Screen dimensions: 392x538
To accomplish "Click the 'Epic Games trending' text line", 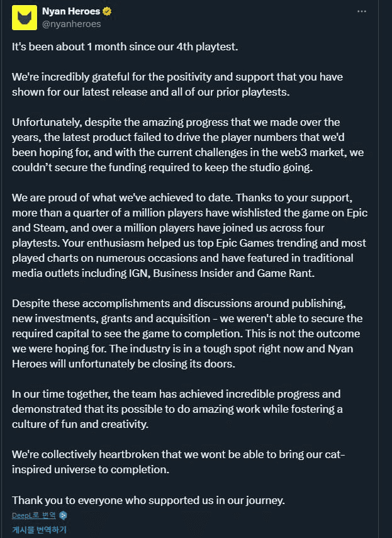I will [x=189, y=243].
